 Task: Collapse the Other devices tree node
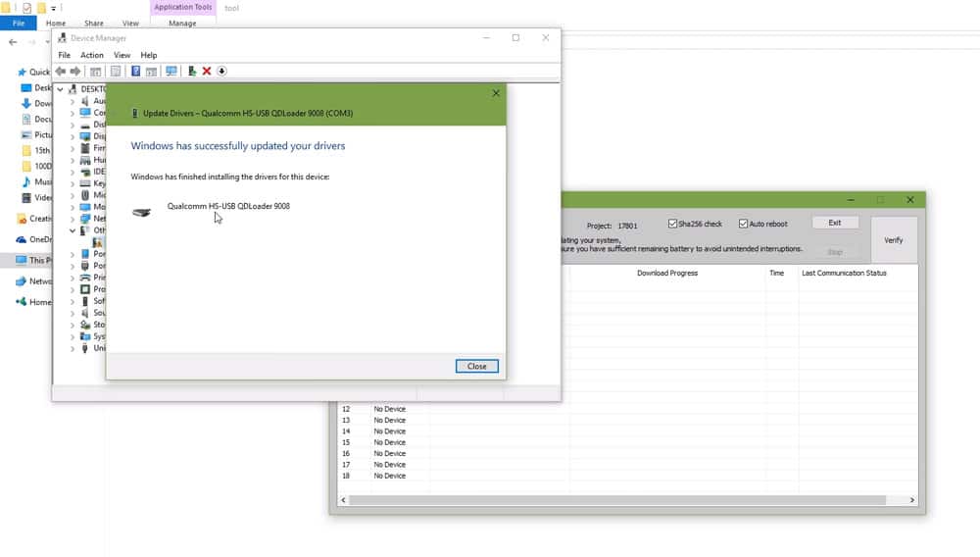point(73,230)
